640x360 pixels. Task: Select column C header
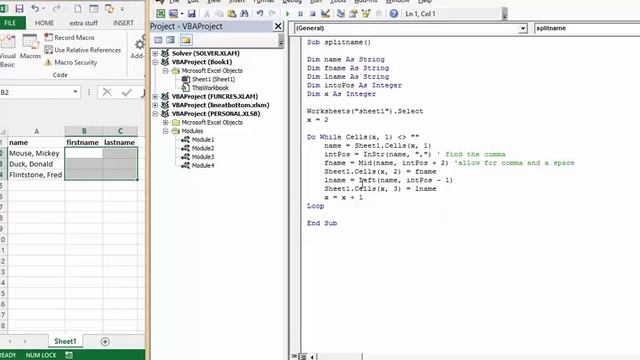point(120,131)
